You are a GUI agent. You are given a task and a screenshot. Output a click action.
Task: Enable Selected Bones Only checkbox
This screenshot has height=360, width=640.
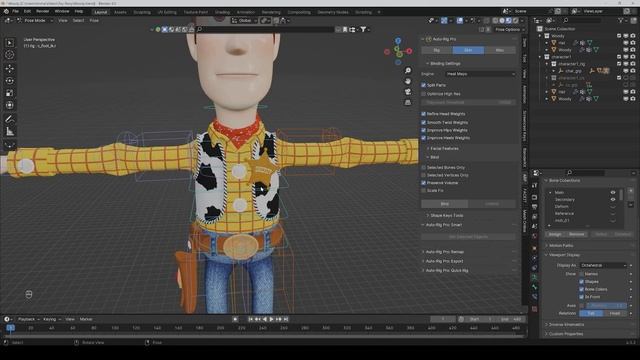pyautogui.click(x=424, y=167)
